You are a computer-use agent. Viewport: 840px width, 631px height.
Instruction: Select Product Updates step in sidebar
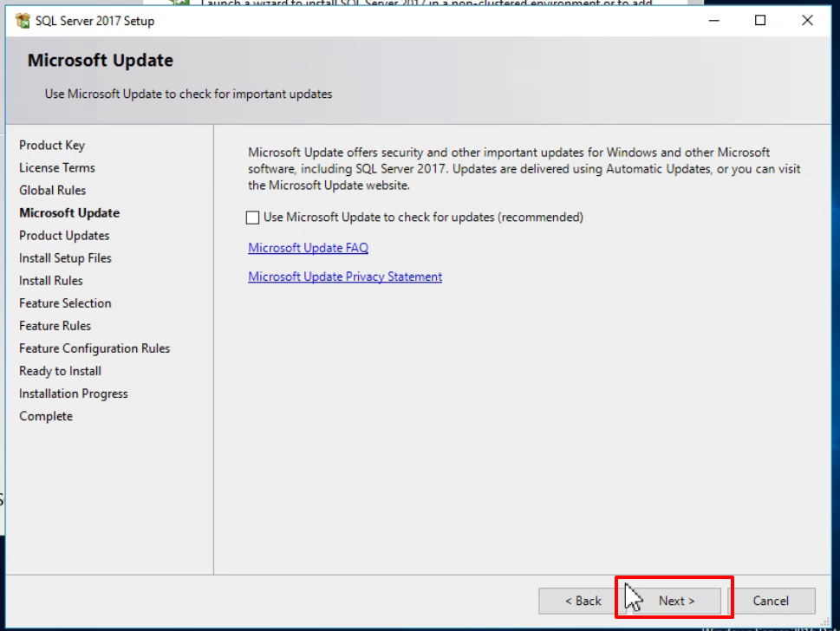tap(64, 236)
